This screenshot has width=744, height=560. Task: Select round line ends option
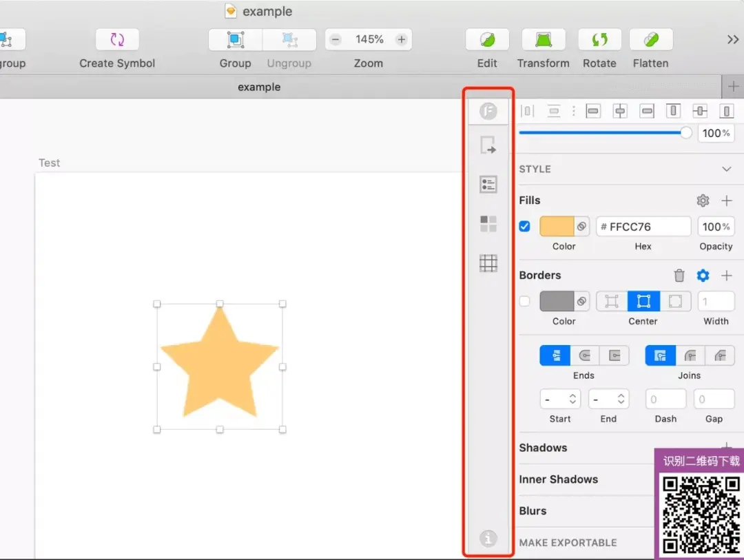(x=585, y=355)
